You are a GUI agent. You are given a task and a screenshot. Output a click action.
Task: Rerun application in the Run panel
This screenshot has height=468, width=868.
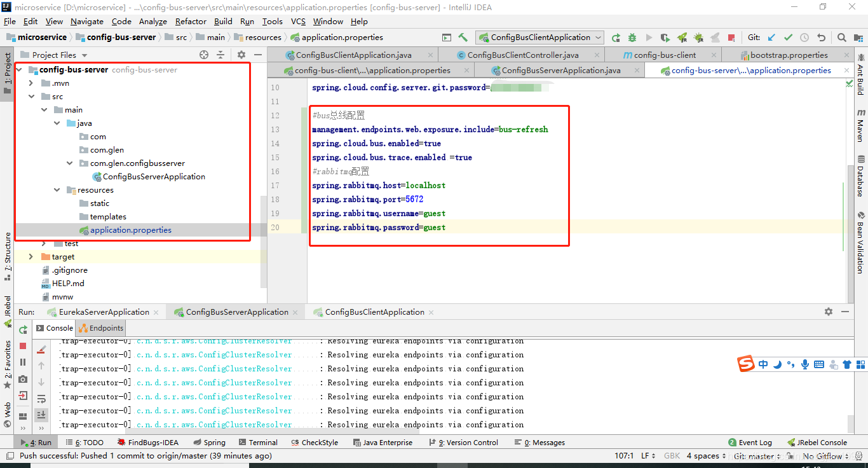[23, 329]
